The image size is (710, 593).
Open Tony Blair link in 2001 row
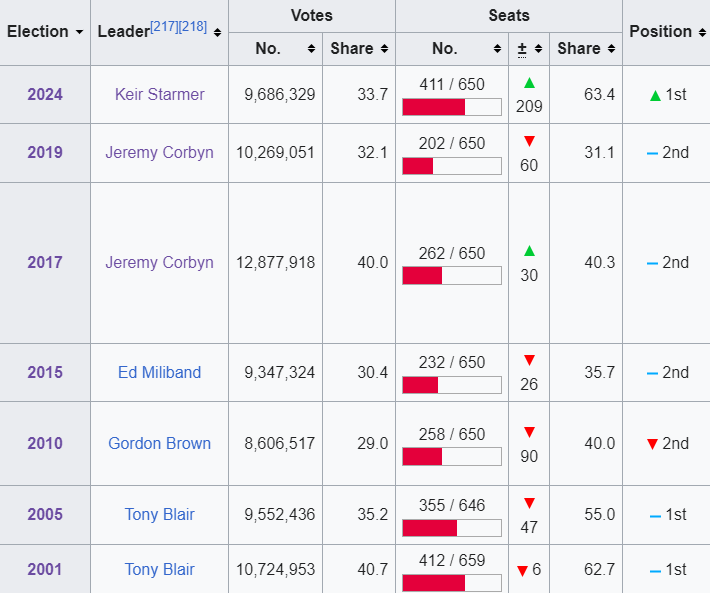[159, 570]
